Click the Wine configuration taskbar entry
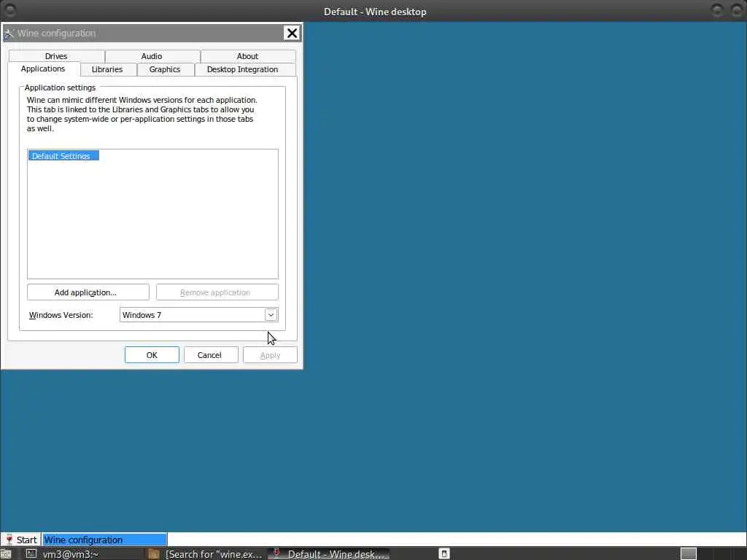This screenshot has width=747, height=560. pyautogui.click(x=104, y=540)
